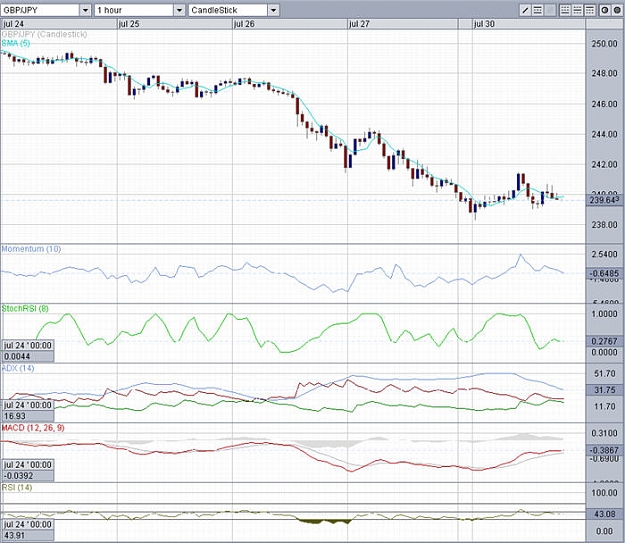Select the StochRSI (8) indicator label

click(x=25, y=309)
